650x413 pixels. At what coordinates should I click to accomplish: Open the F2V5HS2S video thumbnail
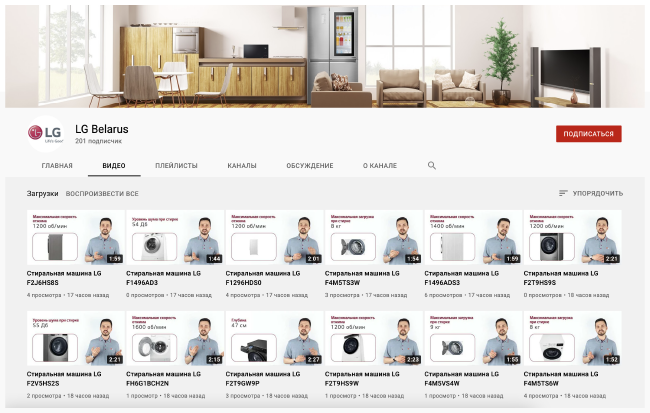(76, 338)
